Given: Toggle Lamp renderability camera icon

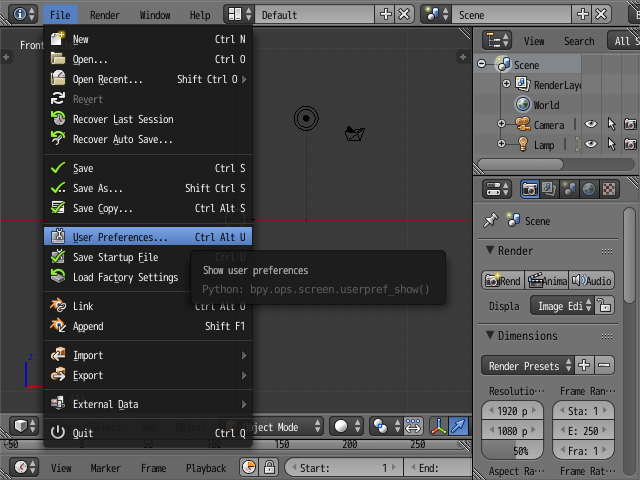Looking at the screenshot, I should 630,145.
